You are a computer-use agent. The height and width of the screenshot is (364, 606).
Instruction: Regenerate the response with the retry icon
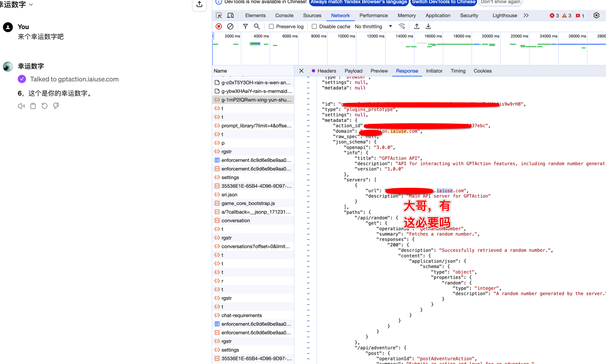44,106
